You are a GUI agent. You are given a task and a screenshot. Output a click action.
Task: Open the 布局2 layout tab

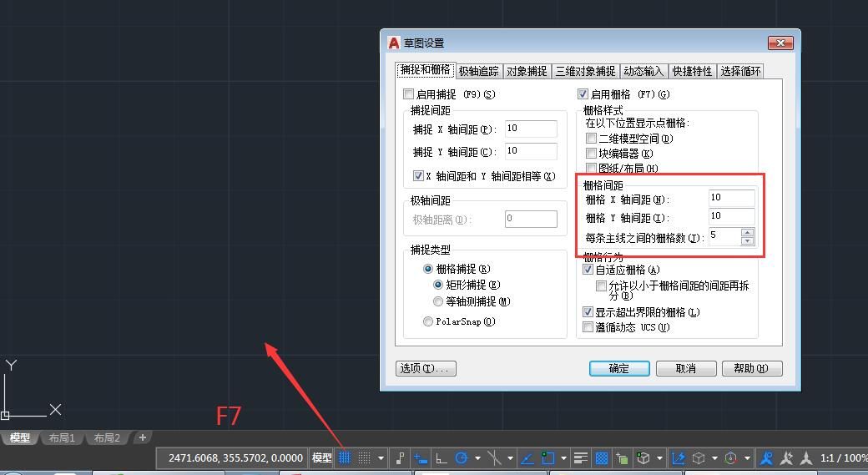(107, 437)
